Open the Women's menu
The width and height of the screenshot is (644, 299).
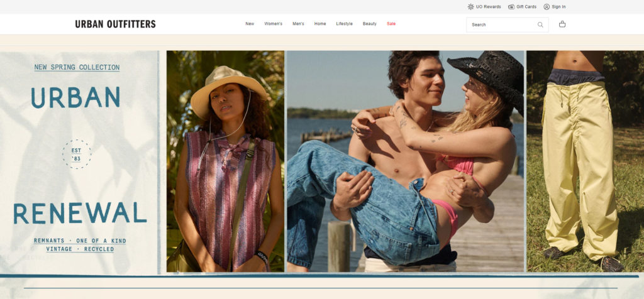(273, 24)
